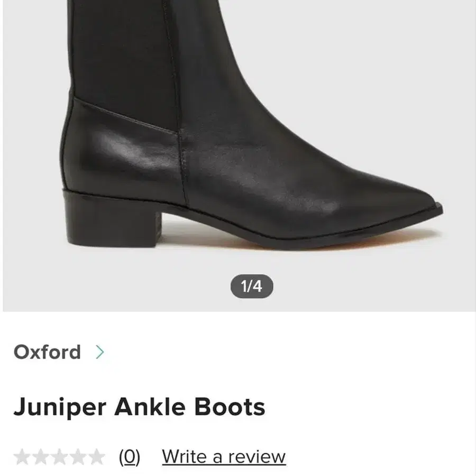Click the chevron arrow beside Oxford
This screenshot has height=476, width=476.
click(100, 352)
